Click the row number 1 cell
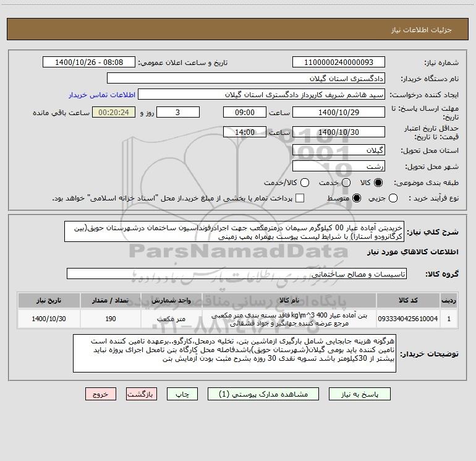Viewport: 476px width, 461px height. tap(449, 319)
